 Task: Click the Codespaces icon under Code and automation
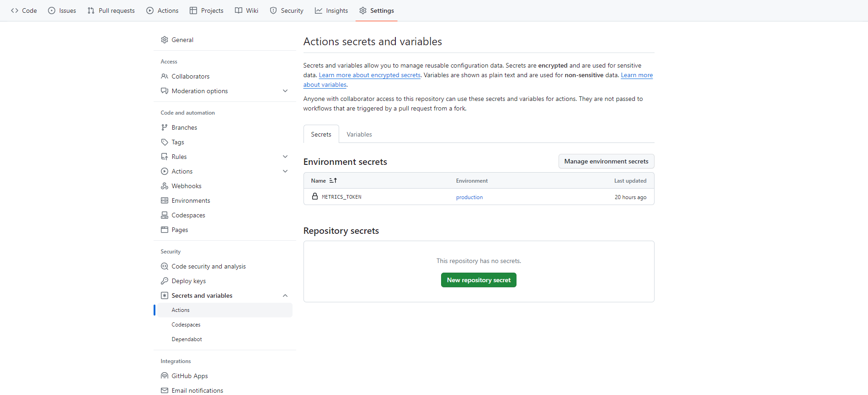tap(165, 215)
